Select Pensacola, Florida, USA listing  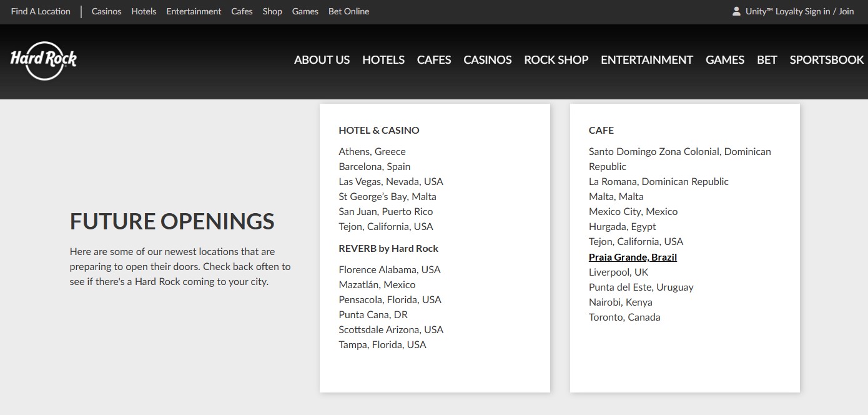pos(390,299)
